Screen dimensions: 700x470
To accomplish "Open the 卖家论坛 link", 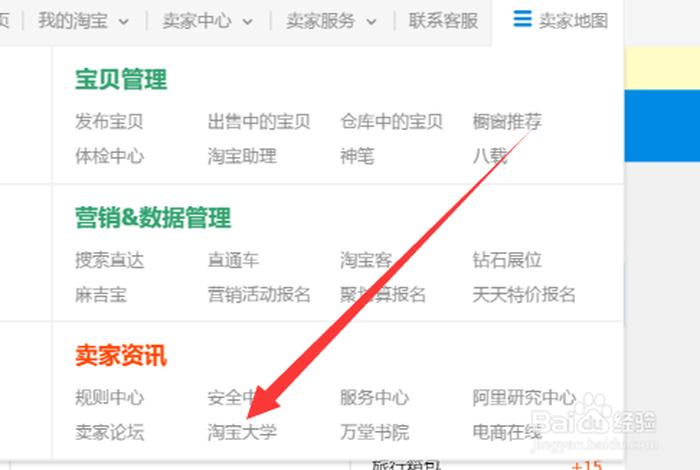I will coord(109,432).
